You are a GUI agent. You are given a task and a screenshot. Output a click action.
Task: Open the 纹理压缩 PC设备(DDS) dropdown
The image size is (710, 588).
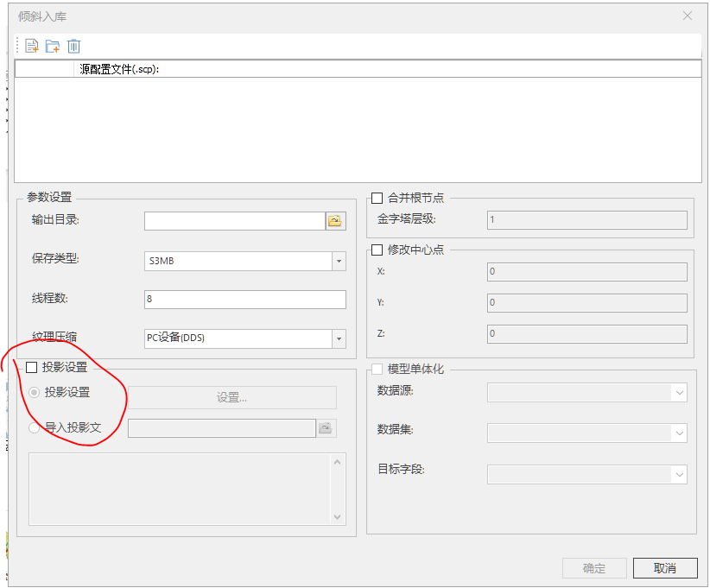point(339,338)
